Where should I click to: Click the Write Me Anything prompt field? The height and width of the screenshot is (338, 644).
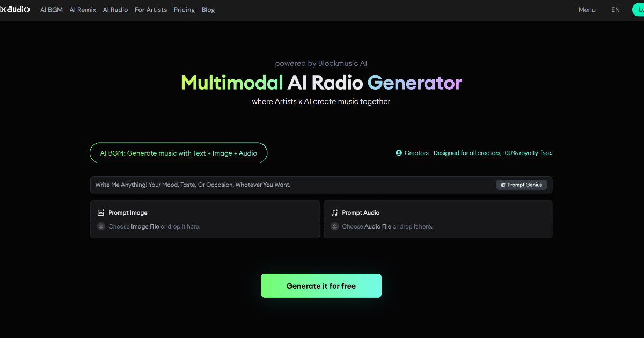click(268, 185)
